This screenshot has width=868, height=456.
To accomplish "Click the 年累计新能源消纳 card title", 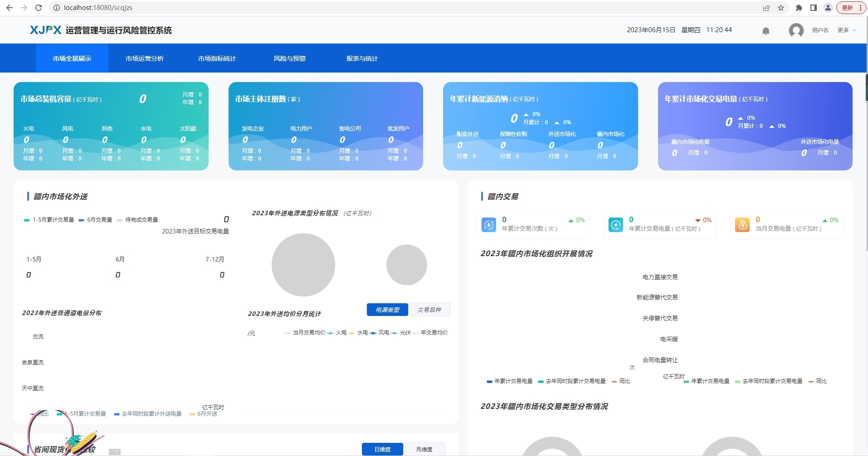I will (479, 99).
